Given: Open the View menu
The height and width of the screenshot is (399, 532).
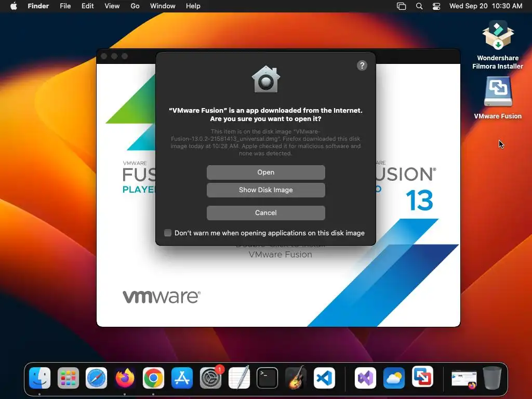Looking at the screenshot, I should pos(112,6).
